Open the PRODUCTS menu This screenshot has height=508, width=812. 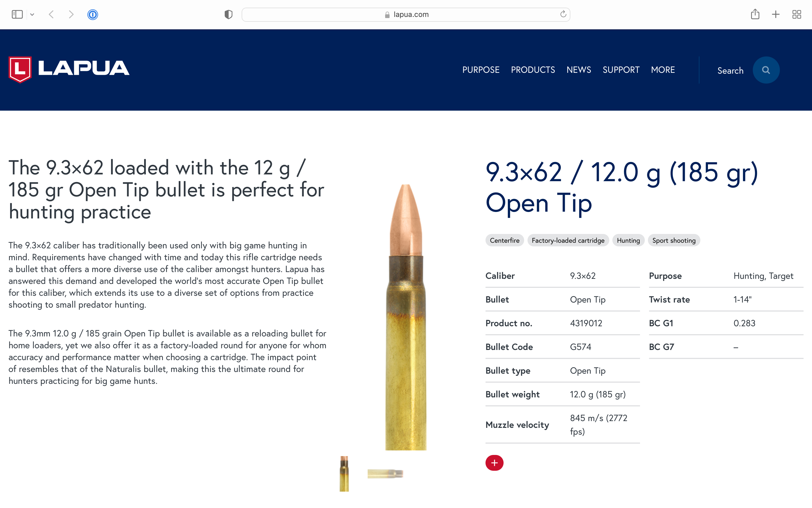[533, 70]
